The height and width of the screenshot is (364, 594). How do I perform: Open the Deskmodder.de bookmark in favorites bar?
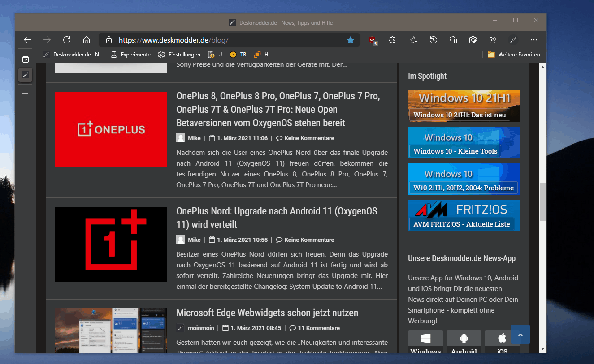(x=73, y=55)
